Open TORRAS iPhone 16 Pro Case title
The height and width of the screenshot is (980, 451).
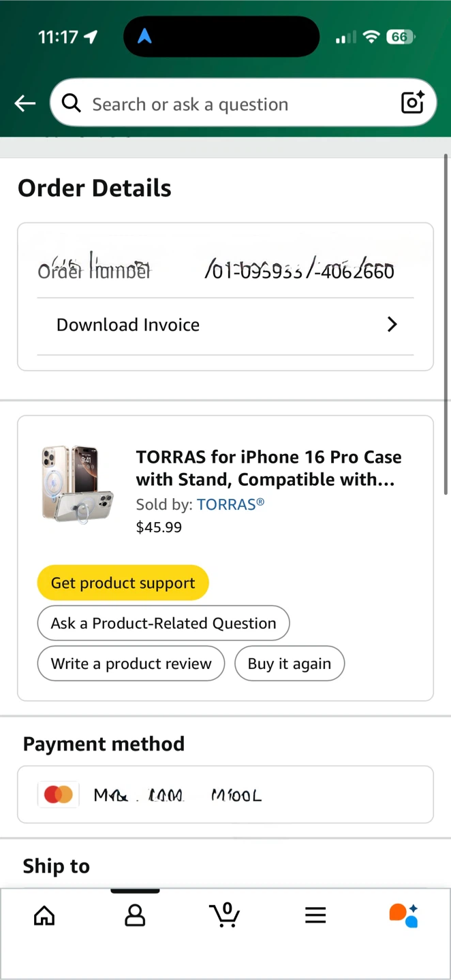268,468
